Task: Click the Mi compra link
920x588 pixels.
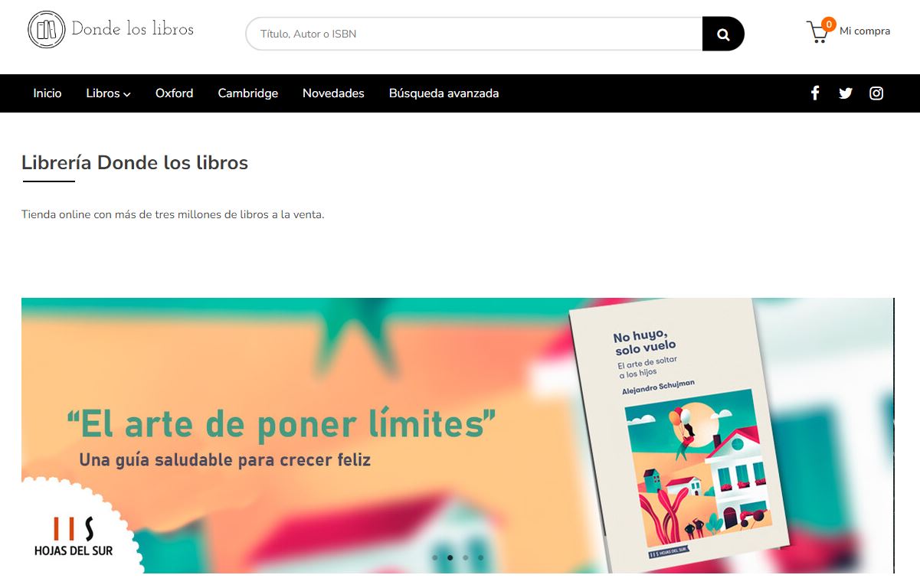Action: tap(865, 31)
